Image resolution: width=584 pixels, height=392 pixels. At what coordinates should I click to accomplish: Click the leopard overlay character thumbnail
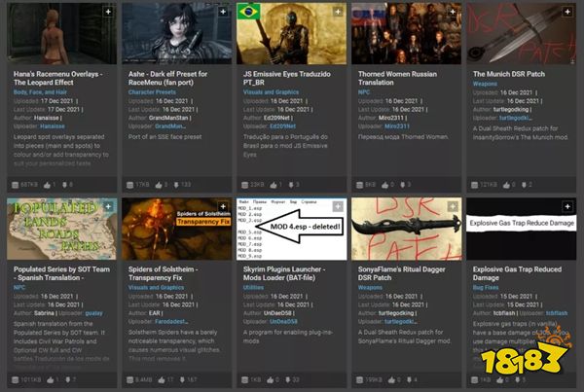62,33
